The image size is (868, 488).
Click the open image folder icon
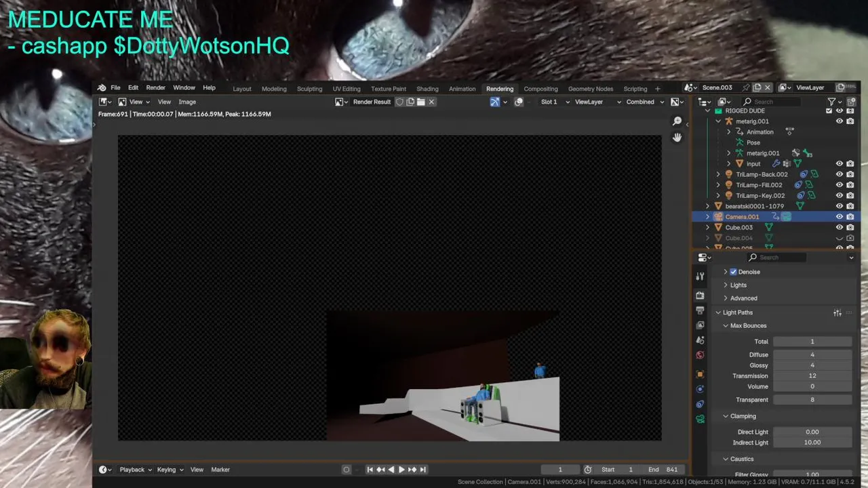point(421,102)
